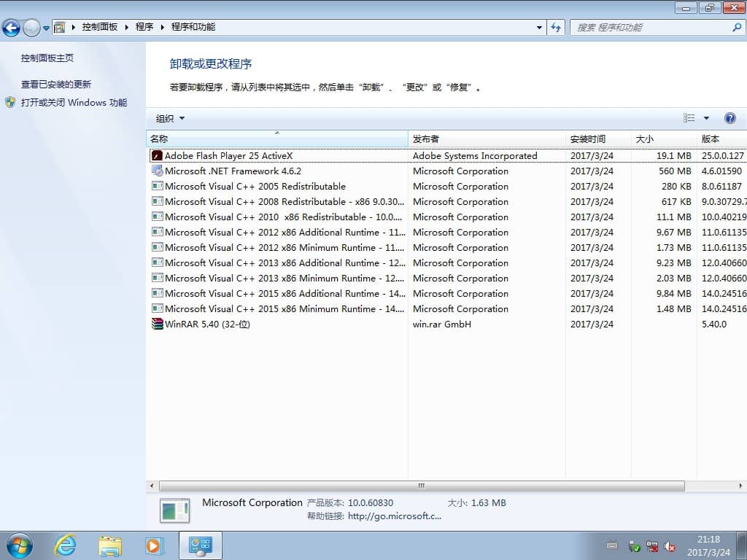Click the shield icon beside Windows 功能
The height and width of the screenshot is (560, 747).
pyautogui.click(x=10, y=102)
